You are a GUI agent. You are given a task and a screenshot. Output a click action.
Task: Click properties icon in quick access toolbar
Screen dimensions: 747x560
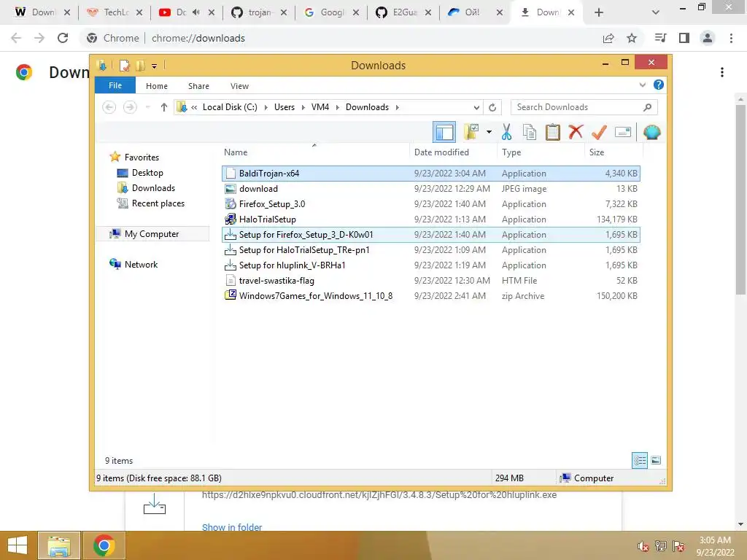point(124,65)
